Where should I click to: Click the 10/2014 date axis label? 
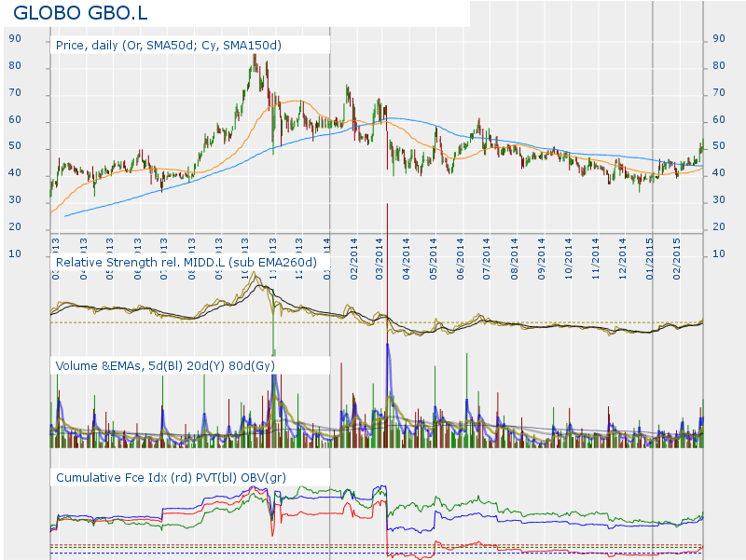click(568, 259)
